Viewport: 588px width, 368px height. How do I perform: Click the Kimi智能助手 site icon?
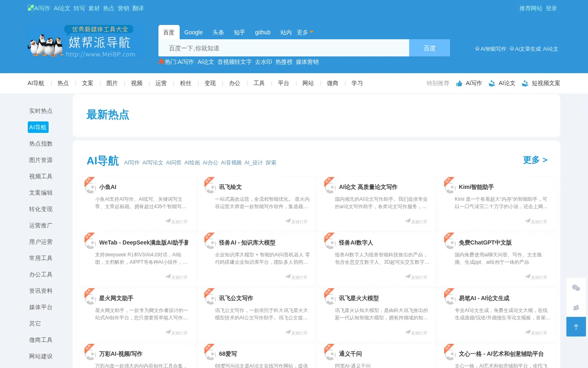(450, 187)
